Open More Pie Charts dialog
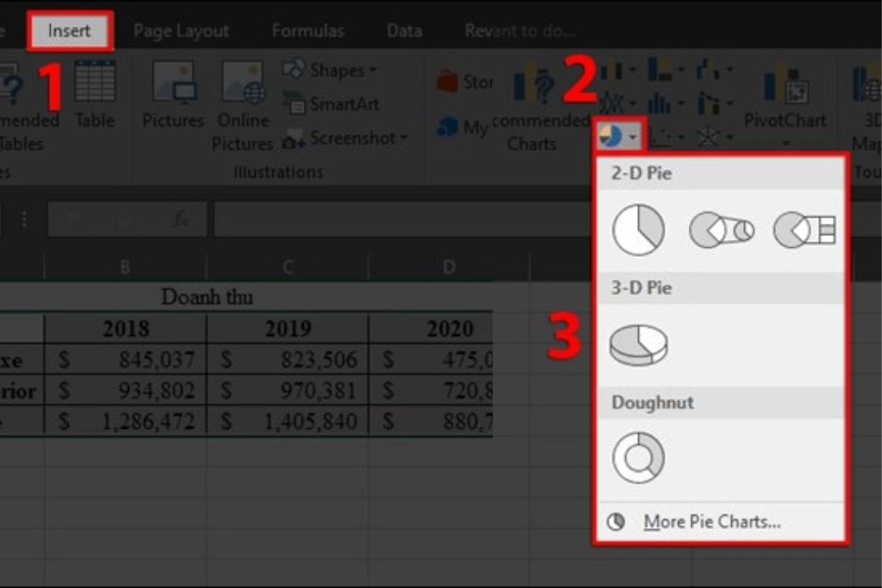The width and height of the screenshot is (882, 588). coord(710,522)
